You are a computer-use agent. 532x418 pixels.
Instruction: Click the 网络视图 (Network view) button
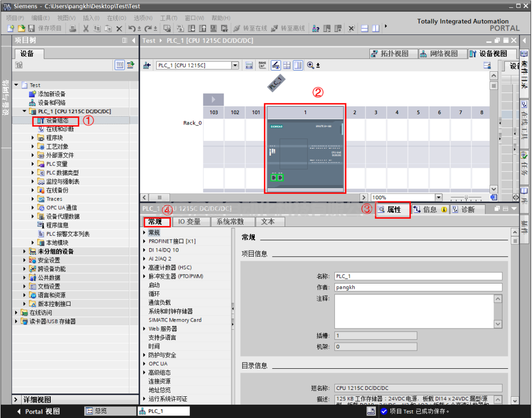[x=442, y=53]
